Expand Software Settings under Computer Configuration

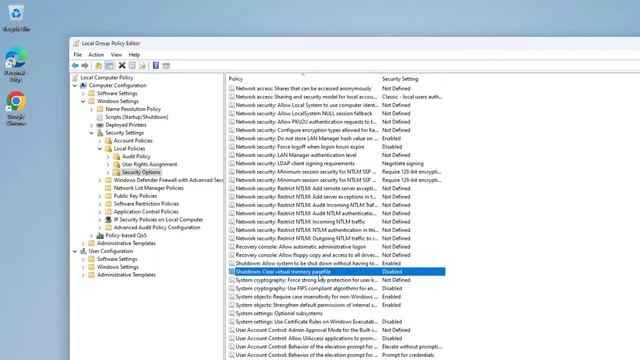83,93
